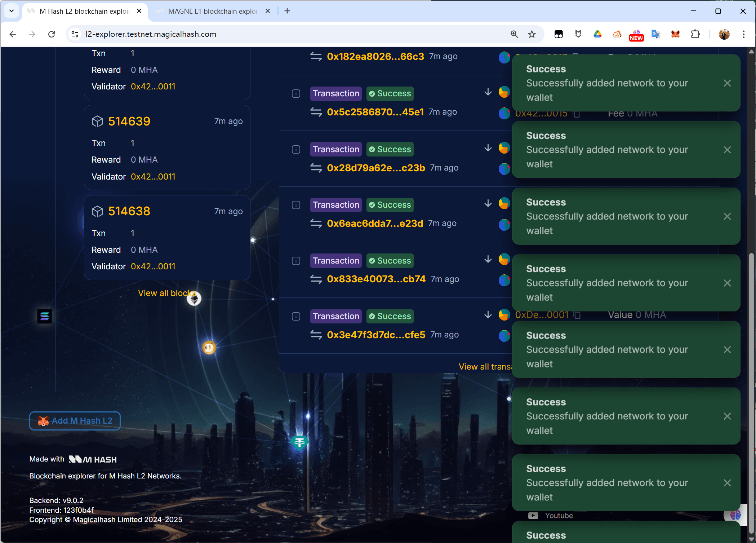Click the Google Drive extension icon
The height and width of the screenshot is (543, 756).
597,34
